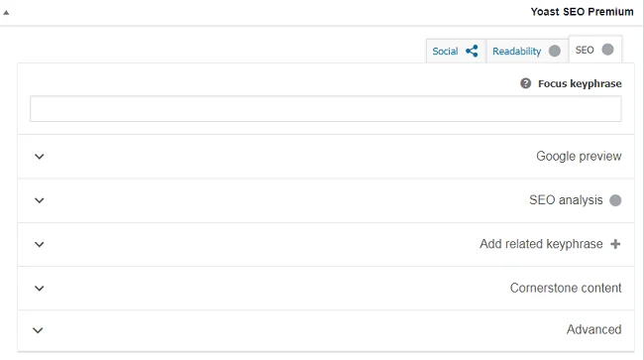The image size is (644, 360).
Task: Expand the Cornerstone content chevron
Action: tap(39, 289)
